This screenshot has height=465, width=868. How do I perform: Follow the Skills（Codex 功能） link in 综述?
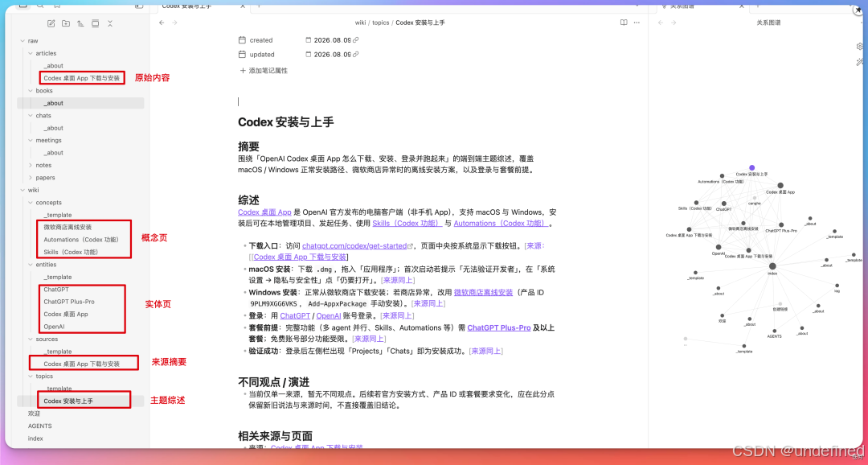point(407,224)
